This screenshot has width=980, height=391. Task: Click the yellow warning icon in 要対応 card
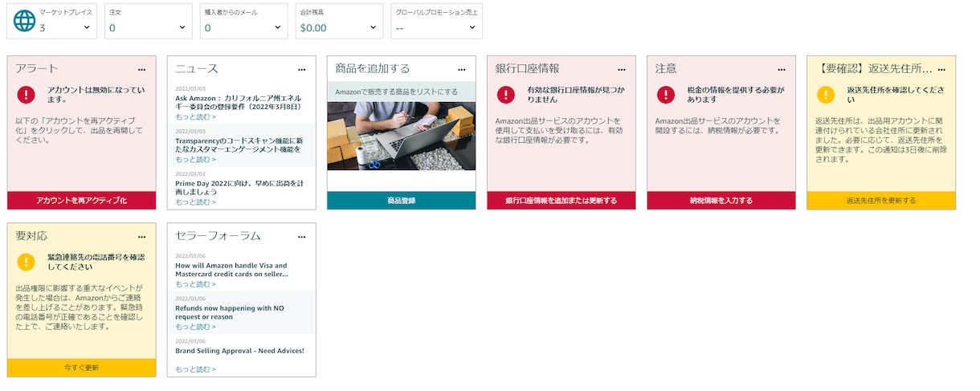[26, 263]
